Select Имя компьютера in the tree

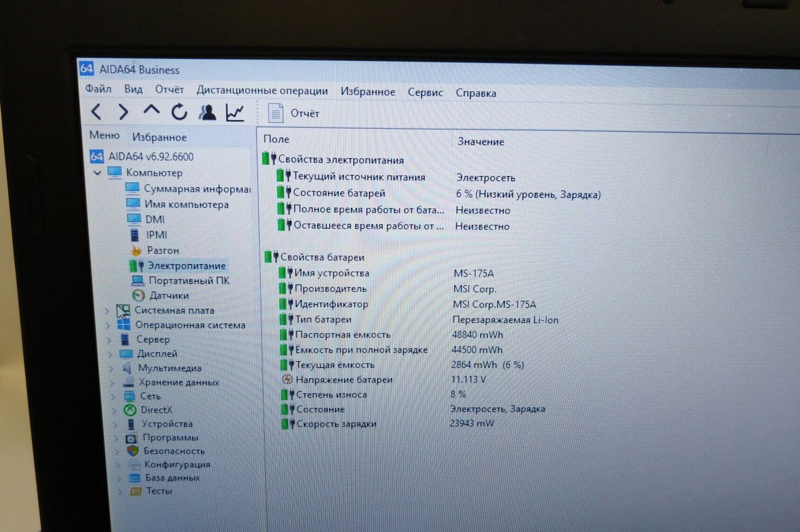point(187,204)
